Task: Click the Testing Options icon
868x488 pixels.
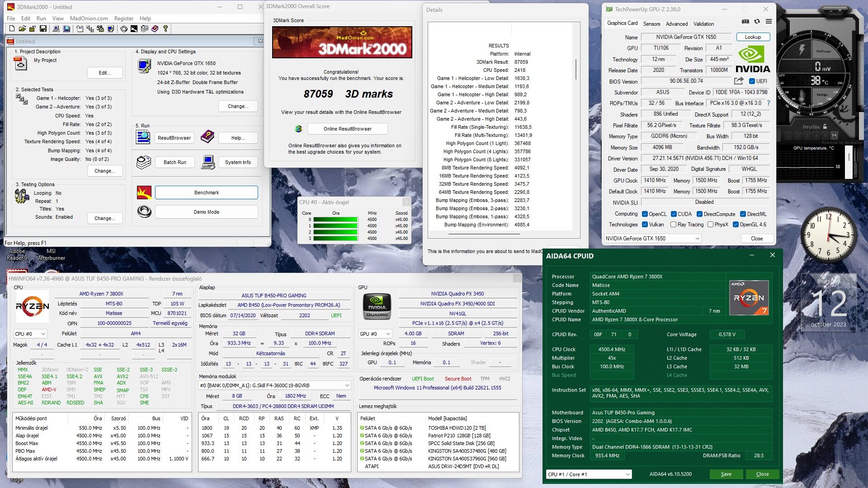Action: 22,196
